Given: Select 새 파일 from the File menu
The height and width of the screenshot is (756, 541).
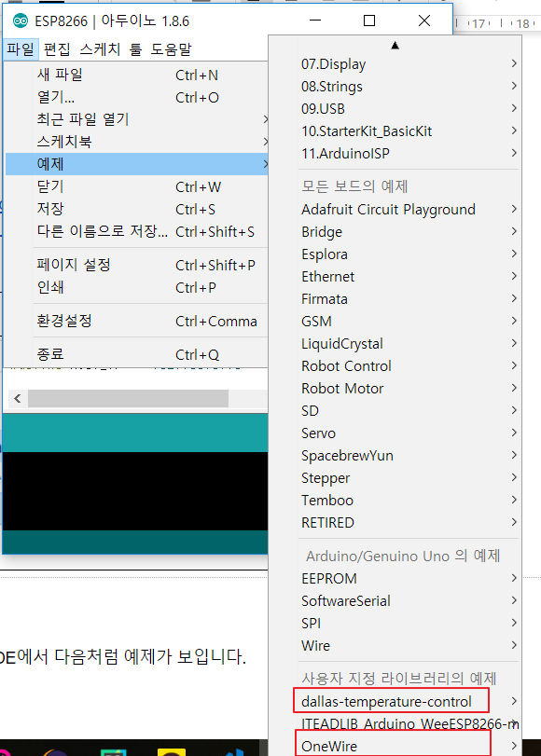Looking at the screenshot, I should point(136,75).
